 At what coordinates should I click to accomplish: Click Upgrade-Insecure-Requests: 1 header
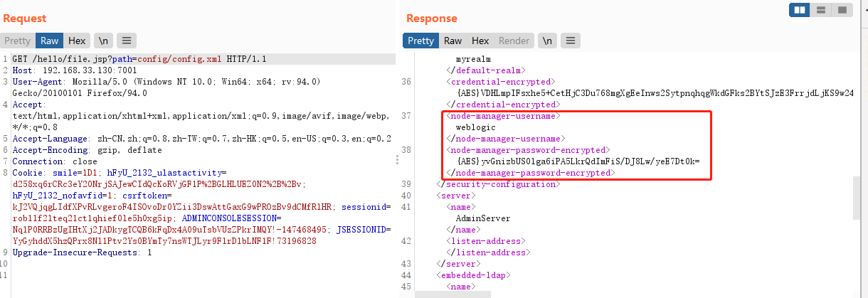[82, 252]
